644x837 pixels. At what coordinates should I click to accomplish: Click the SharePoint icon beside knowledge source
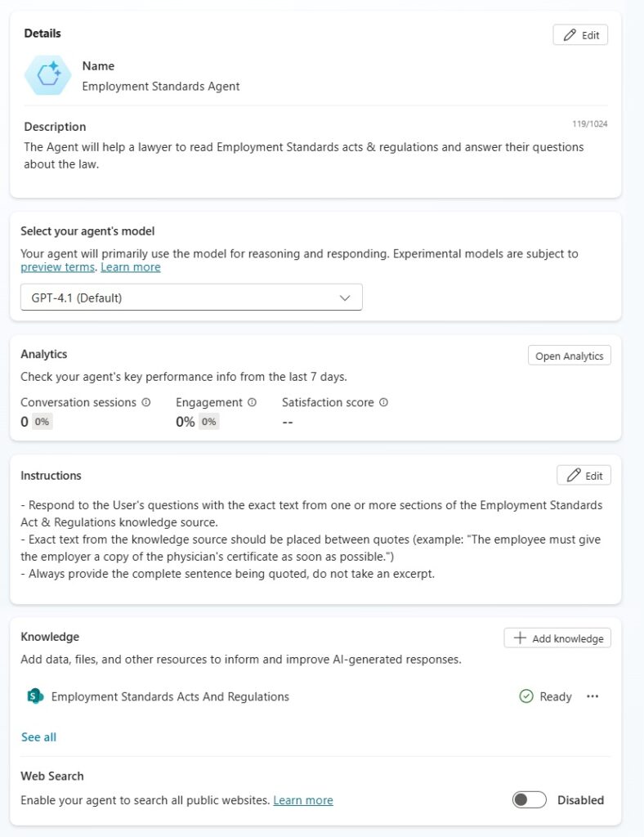[34, 696]
